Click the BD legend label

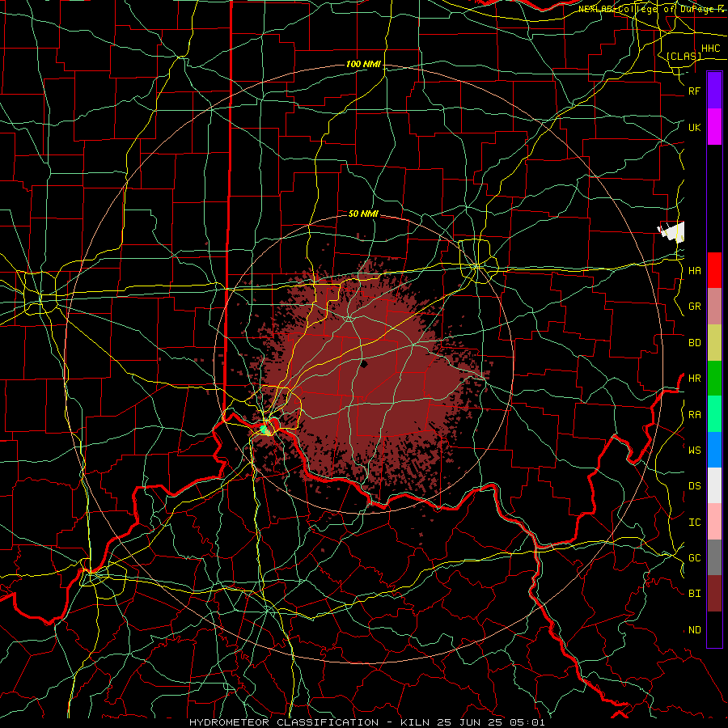click(x=695, y=343)
